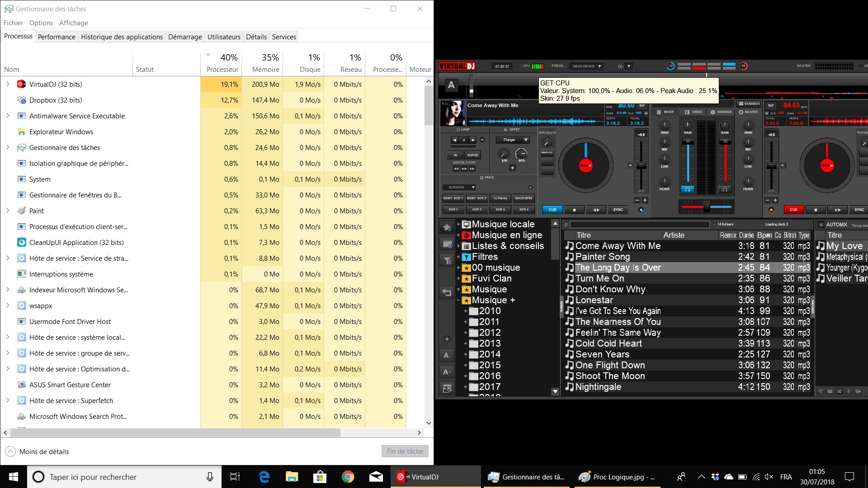Screen dimensions: 868x488
Task: Click the back arrow icon in browser sidebar
Action: click(x=447, y=293)
